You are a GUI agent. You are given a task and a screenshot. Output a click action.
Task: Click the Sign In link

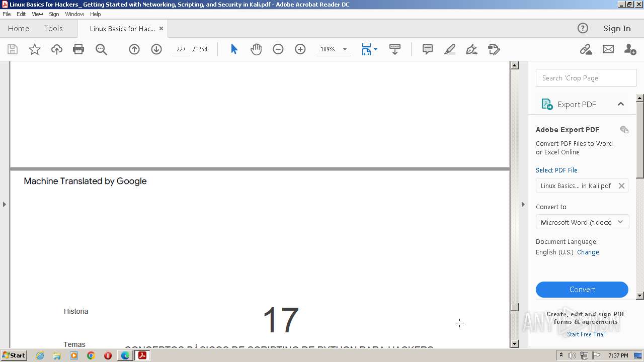click(x=617, y=28)
